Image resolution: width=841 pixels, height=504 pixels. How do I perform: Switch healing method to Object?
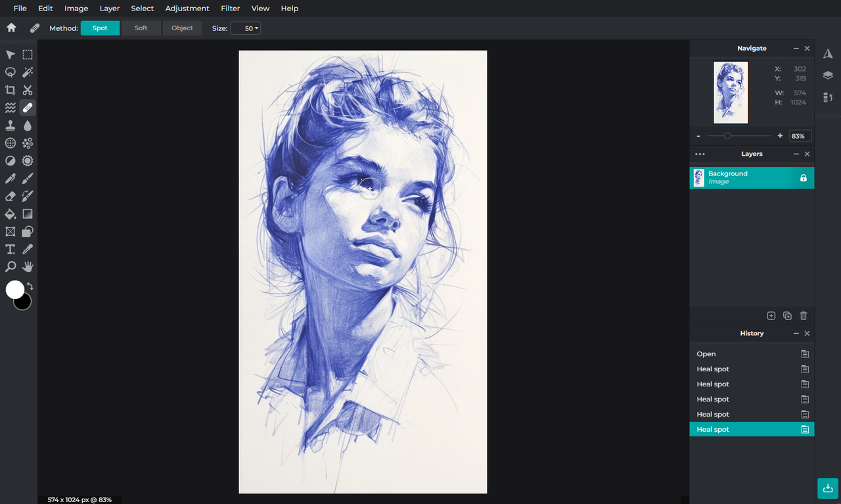pyautogui.click(x=182, y=28)
